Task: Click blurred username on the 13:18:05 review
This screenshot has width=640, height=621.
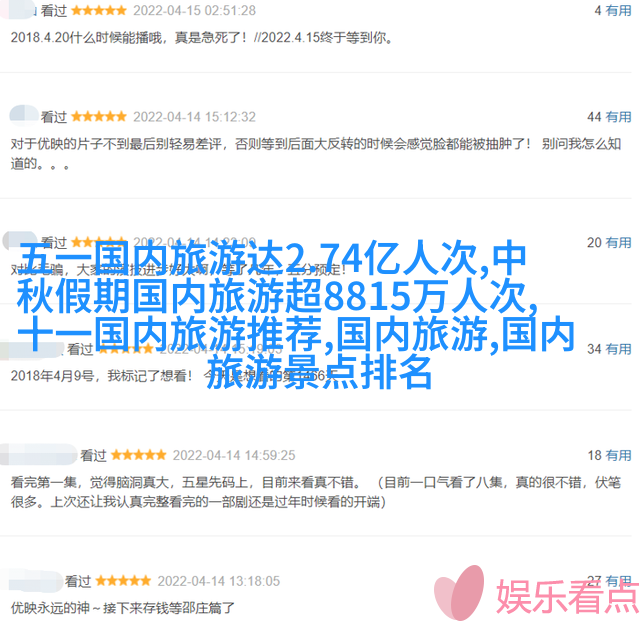Action: point(31,581)
